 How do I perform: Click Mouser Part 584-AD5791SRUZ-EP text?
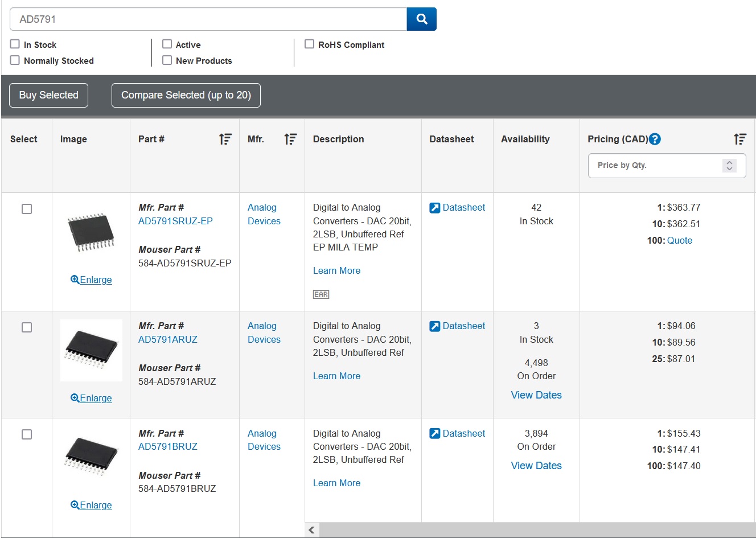(x=185, y=263)
